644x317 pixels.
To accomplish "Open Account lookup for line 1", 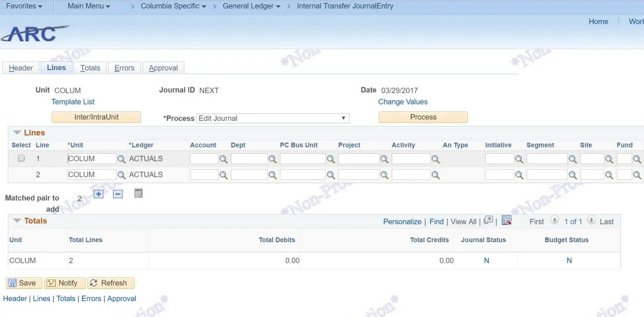I will pos(223,159).
